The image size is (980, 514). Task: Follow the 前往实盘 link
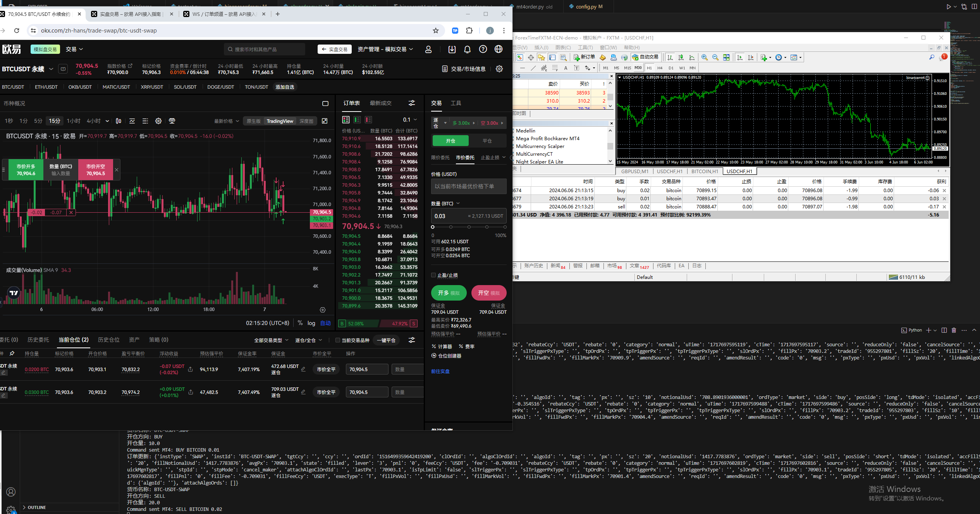[440, 371]
